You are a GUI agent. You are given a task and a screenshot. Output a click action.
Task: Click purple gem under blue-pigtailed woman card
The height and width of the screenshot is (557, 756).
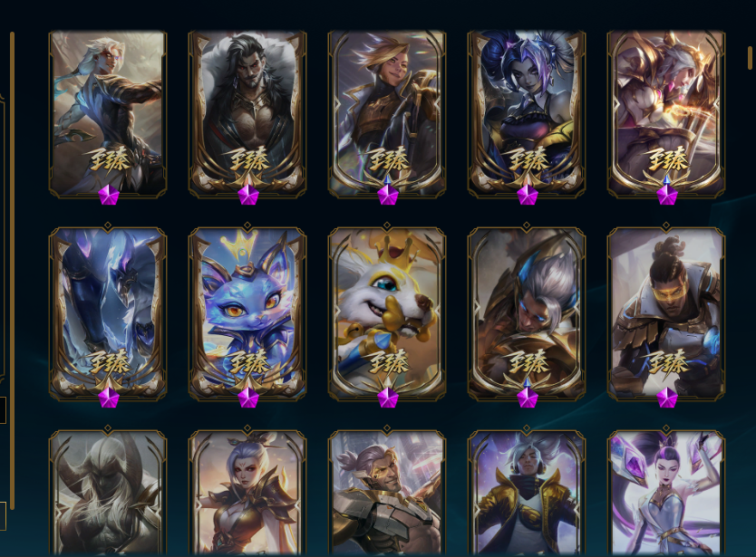click(x=527, y=195)
